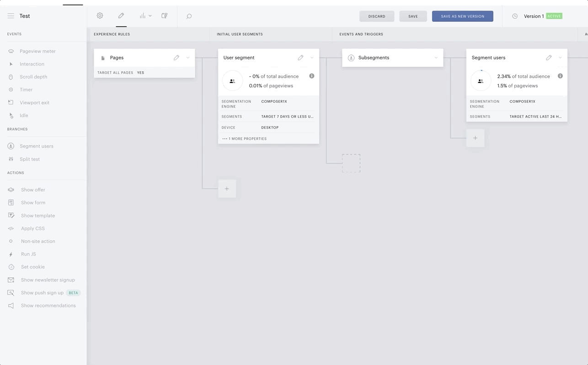Screen dimensions: 588x365
Task: Click TARGET ACTIVE LAST 24 H segment value
Action: pos(535,117)
